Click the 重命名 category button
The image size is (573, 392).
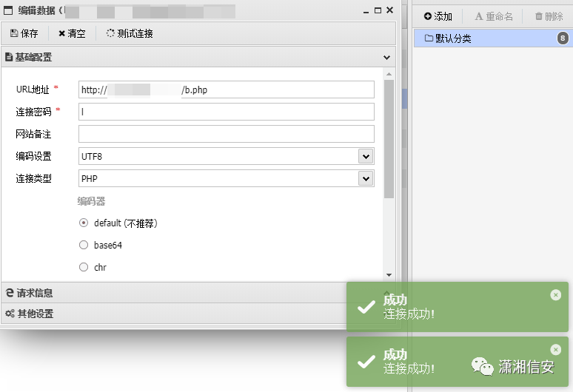point(494,16)
